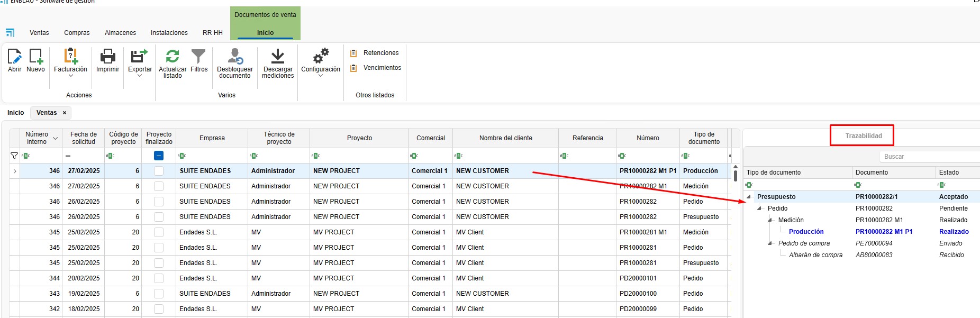Check Proyecto finalizado for PD20000100 row

coord(159,294)
